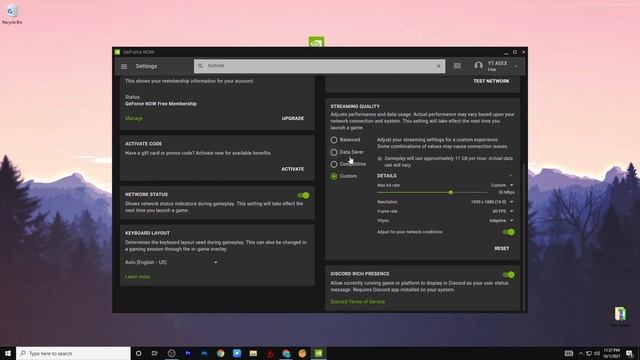This screenshot has width=640, height=360.
Task: Expand the account menu arrow
Action: pos(516,67)
